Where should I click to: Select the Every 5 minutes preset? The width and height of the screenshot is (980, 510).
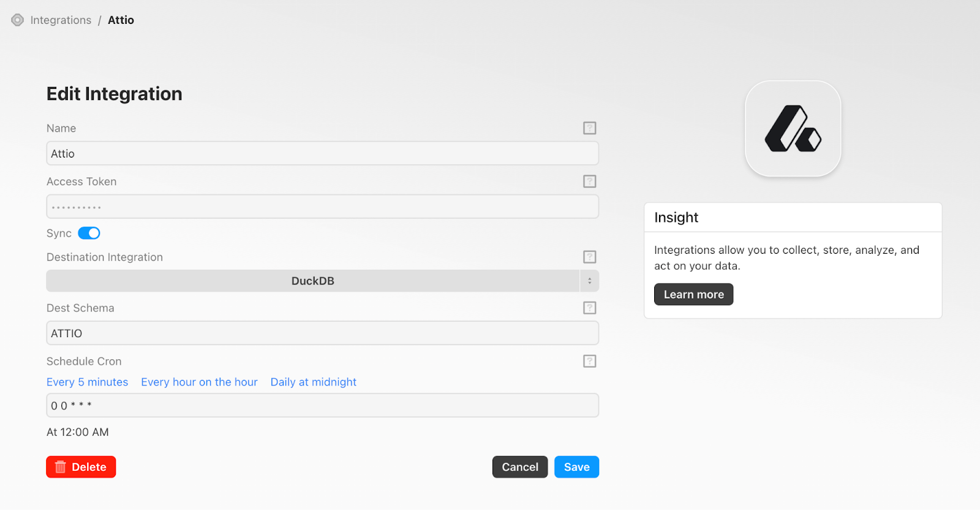88,382
